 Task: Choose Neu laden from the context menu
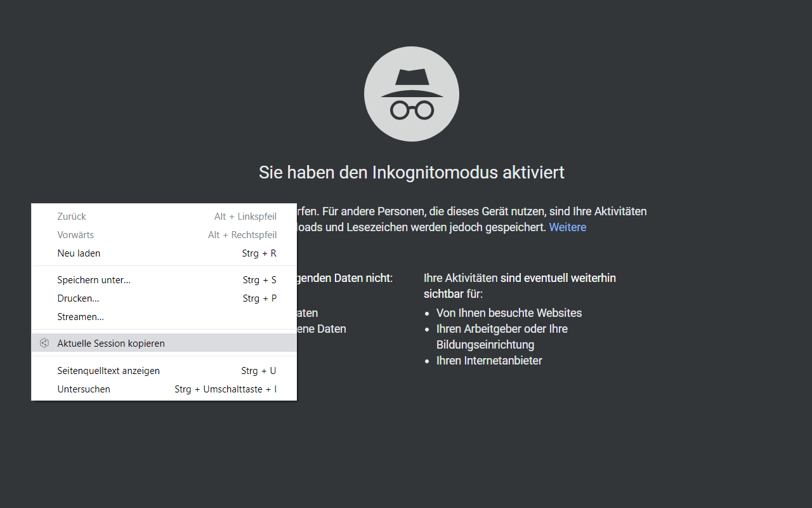(x=164, y=253)
